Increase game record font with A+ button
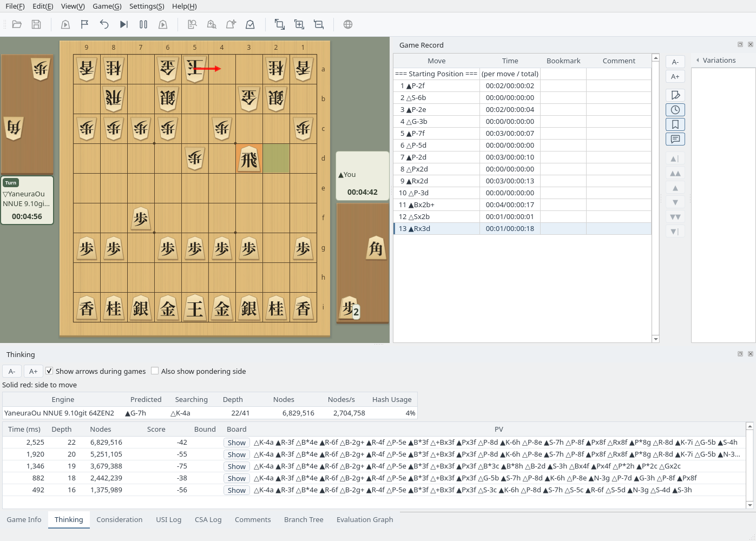 tap(675, 76)
